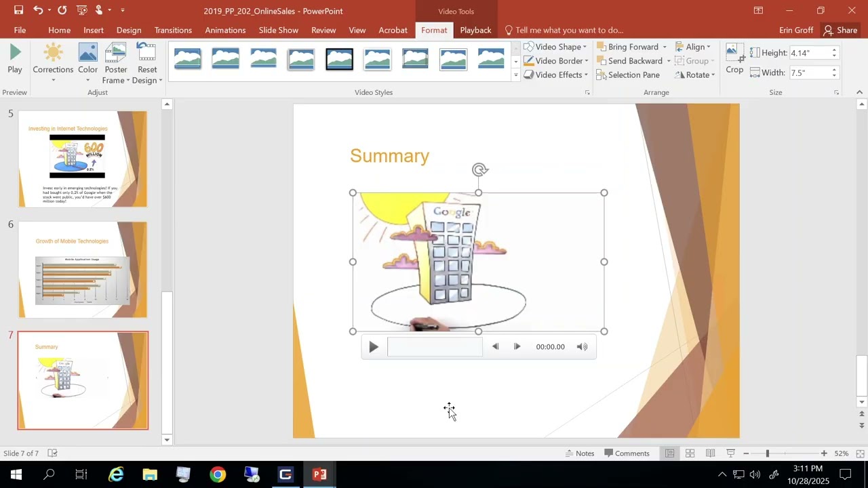868x488 pixels.
Task: Toggle the Comments pane
Action: point(627,453)
